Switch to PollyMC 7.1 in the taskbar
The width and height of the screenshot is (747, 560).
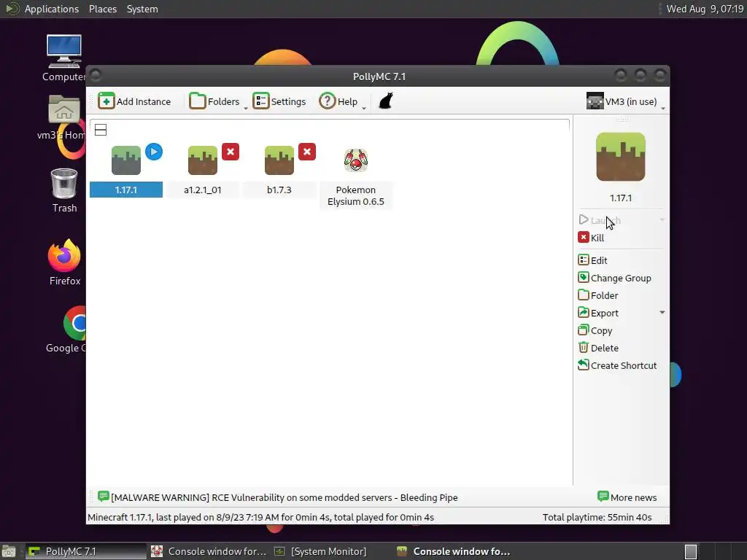pos(86,551)
